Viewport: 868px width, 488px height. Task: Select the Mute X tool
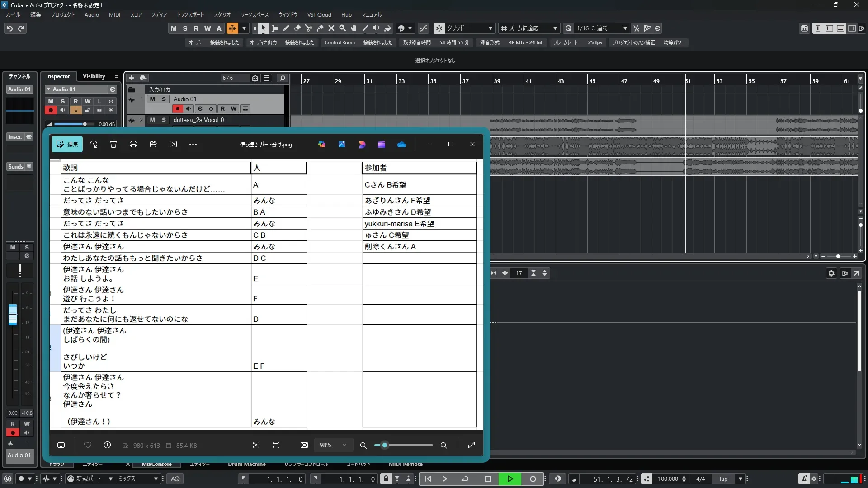331,28
